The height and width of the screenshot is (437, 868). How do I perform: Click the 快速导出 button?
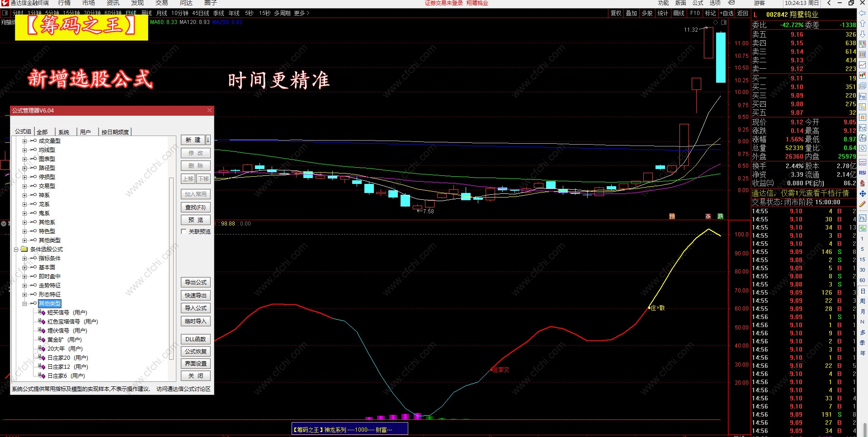click(x=196, y=296)
